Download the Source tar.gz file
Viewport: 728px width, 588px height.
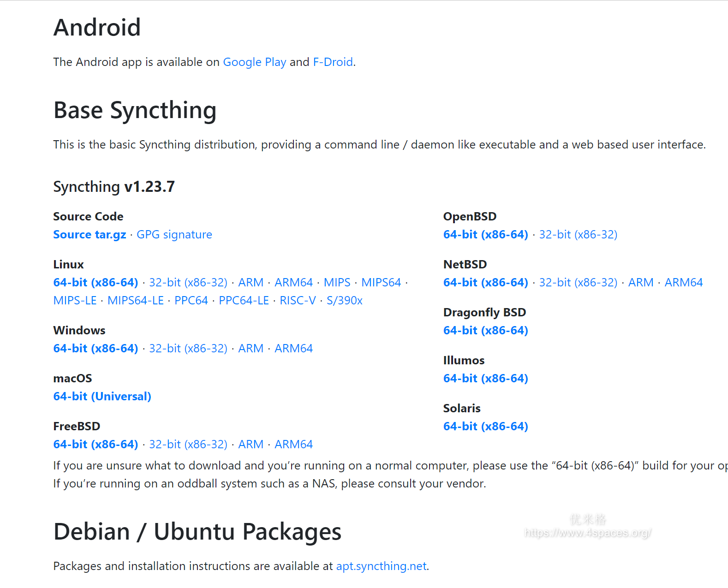(90, 235)
